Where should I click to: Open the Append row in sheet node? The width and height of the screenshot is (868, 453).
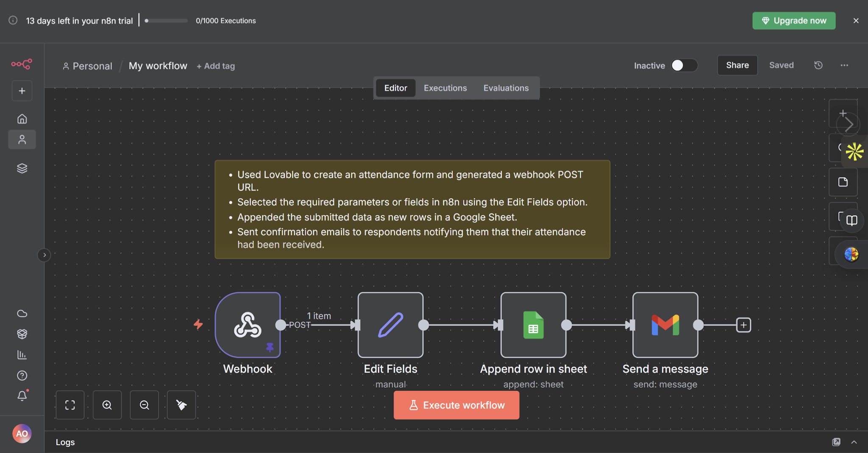(x=533, y=325)
